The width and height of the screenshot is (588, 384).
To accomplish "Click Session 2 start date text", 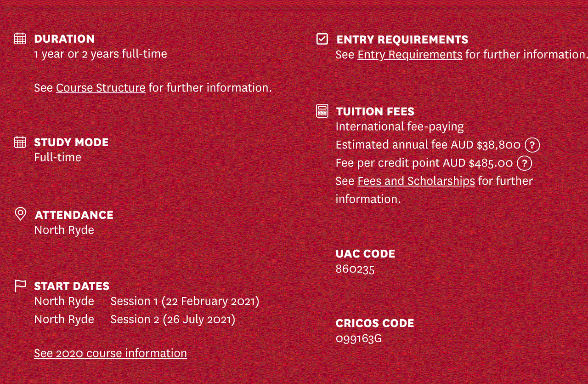I will pos(173,319).
